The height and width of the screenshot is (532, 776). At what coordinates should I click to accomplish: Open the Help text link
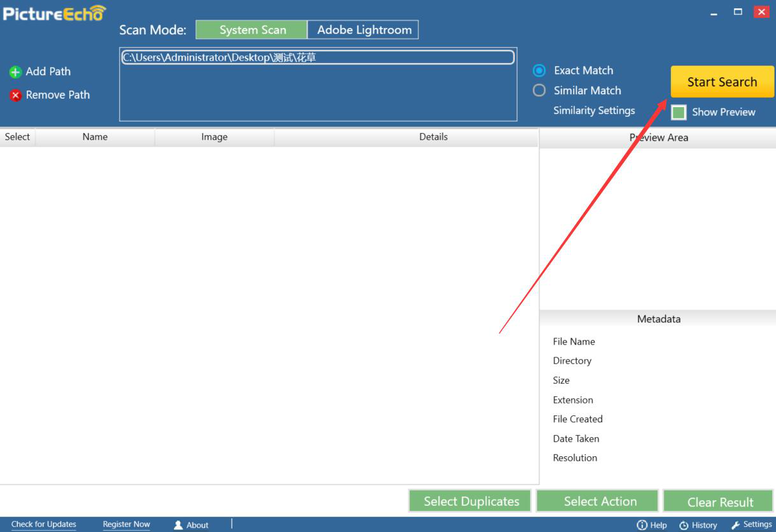coord(659,525)
